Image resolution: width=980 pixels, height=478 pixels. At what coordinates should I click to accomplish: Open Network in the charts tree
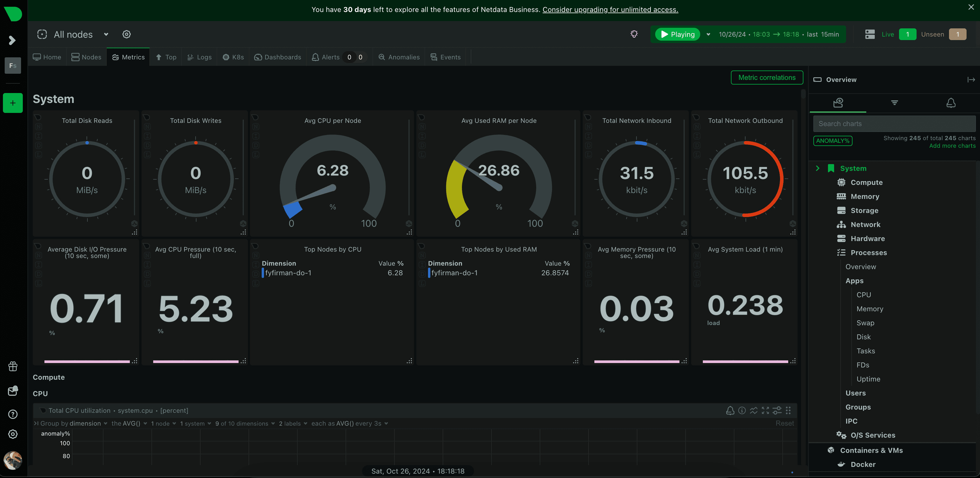point(865,225)
